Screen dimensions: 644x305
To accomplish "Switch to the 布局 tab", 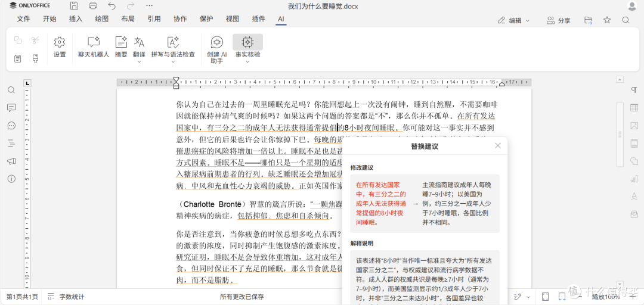I will [x=128, y=19].
